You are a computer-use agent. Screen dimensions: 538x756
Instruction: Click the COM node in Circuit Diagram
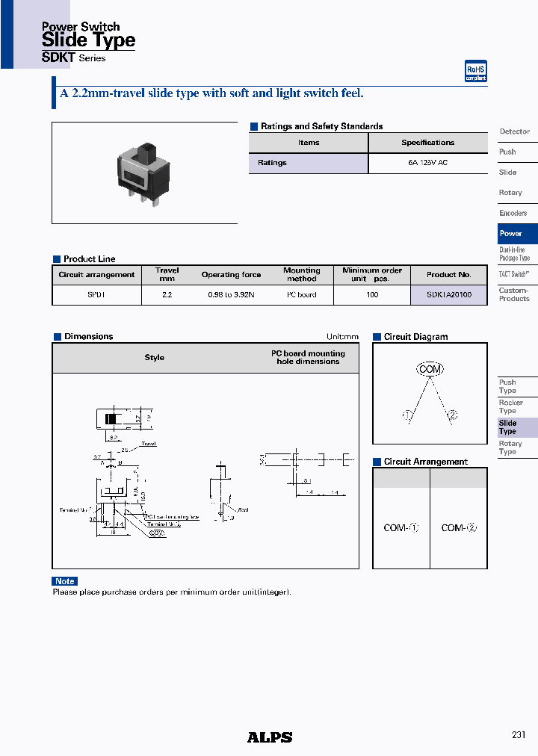tap(430, 369)
